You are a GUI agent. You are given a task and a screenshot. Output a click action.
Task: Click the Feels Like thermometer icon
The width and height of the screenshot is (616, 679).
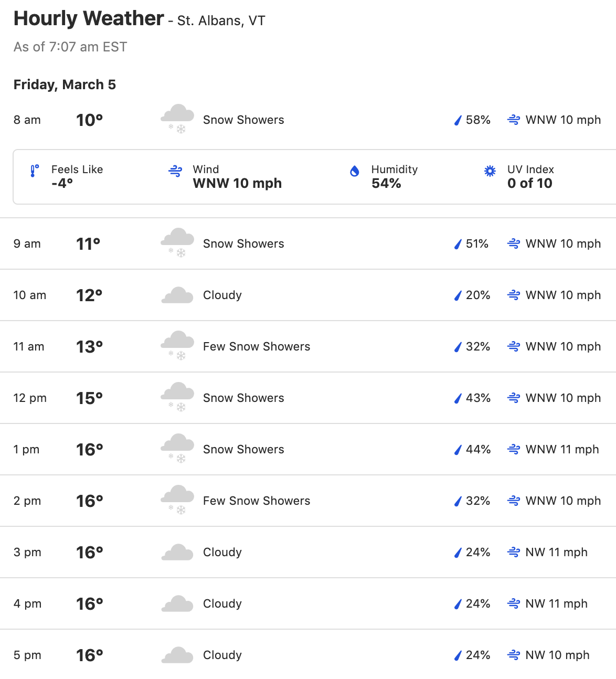35,171
